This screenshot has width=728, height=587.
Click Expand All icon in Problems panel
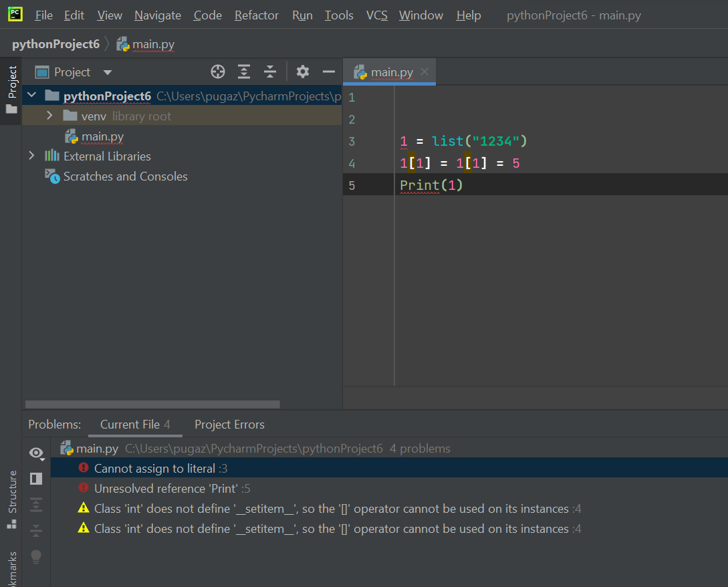pos(35,505)
